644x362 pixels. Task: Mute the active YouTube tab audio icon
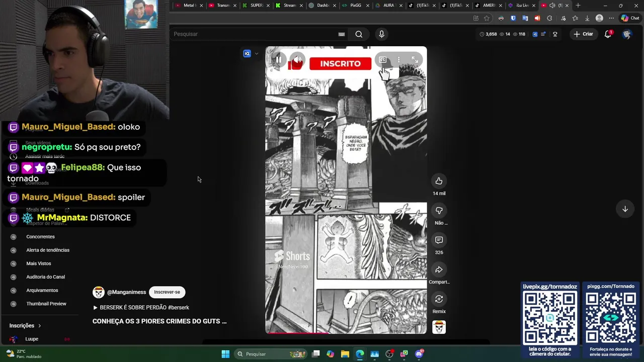point(552,6)
